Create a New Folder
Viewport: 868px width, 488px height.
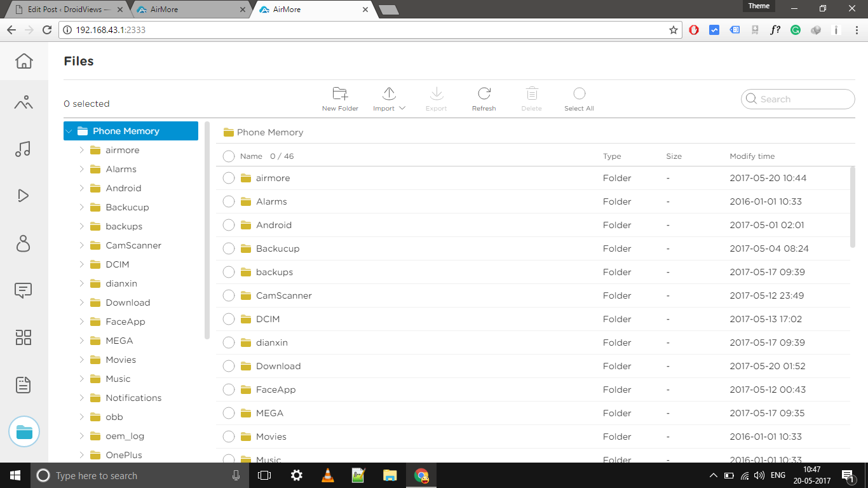340,100
